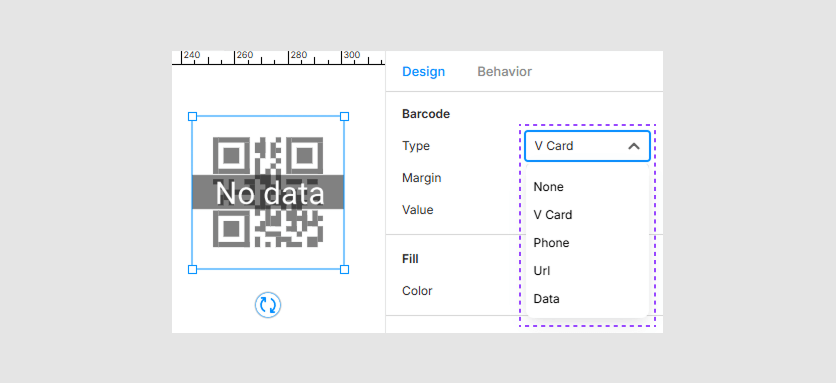Pick Url from the dropdown list

(587, 271)
